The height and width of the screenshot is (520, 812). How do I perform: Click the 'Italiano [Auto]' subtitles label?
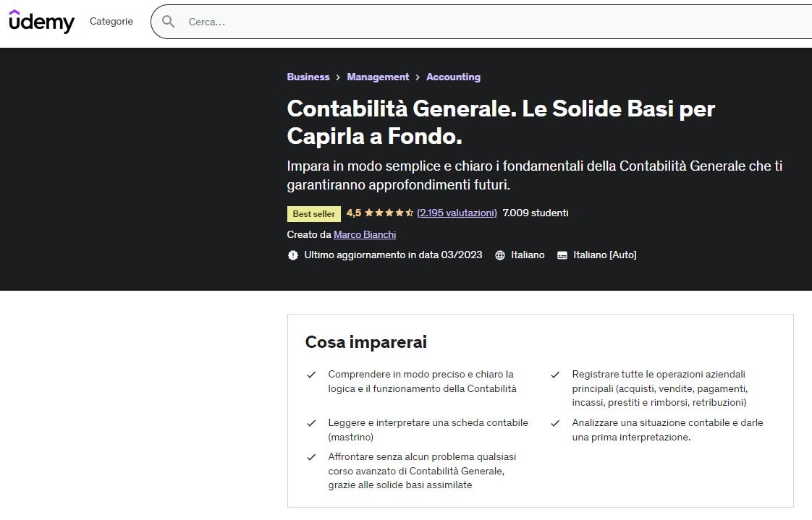pos(605,255)
